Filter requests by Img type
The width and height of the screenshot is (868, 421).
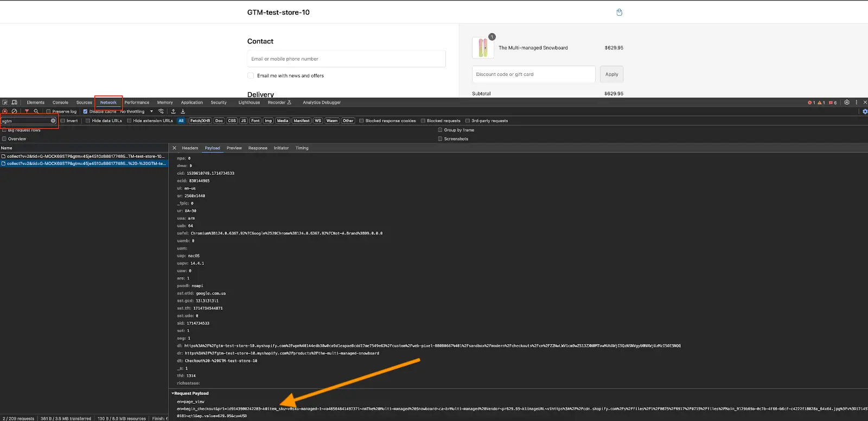tap(268, 121)
